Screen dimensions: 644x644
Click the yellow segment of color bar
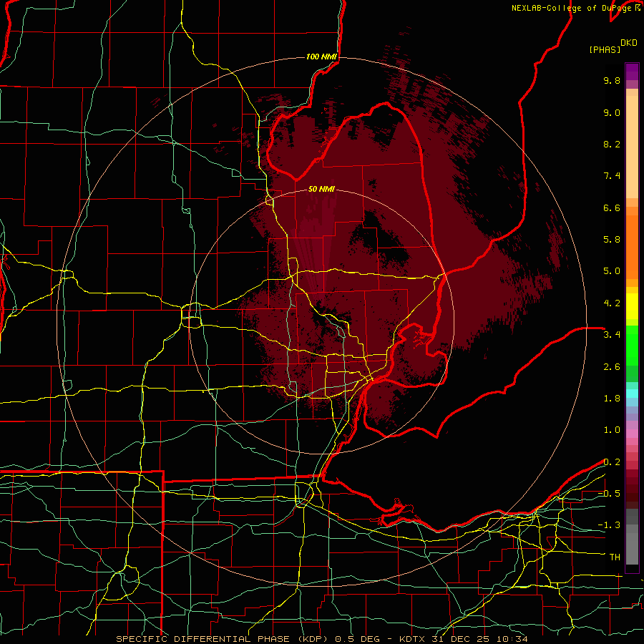pyautogui.click(x=632, y=306)
